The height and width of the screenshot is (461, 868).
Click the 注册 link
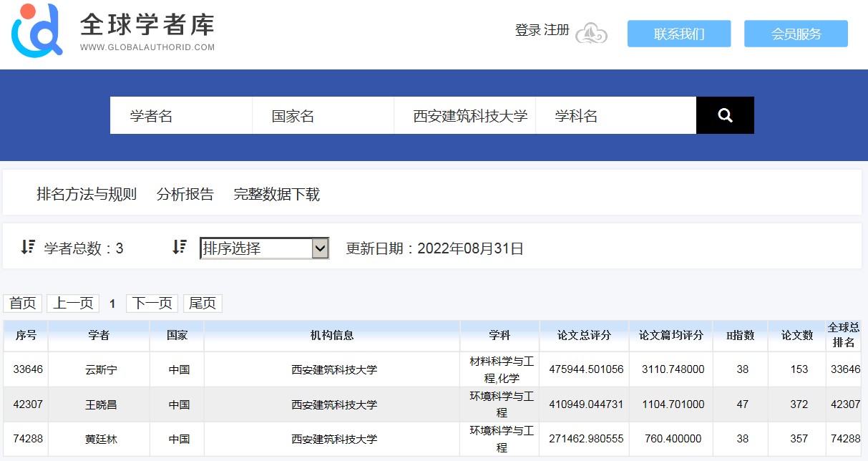point(557,30)
